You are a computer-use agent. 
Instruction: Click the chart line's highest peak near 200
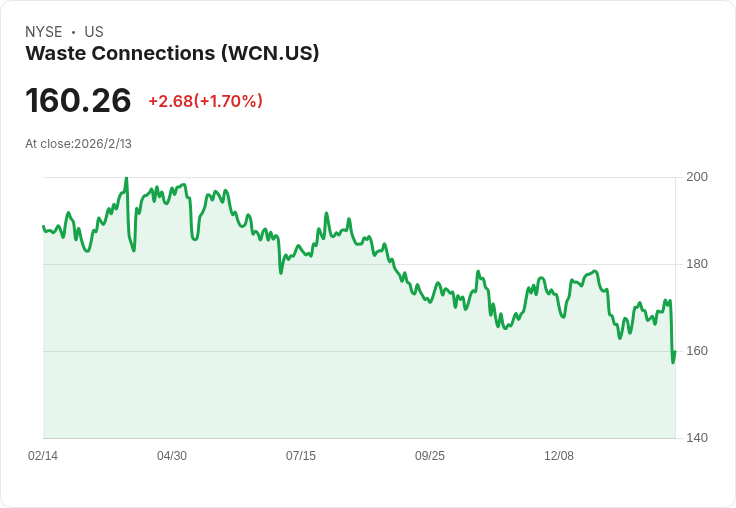(126, 179)
